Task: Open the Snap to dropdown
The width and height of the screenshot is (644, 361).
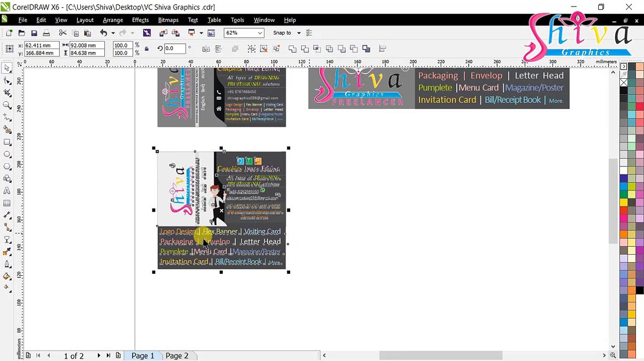Action: tap(299, 33)
